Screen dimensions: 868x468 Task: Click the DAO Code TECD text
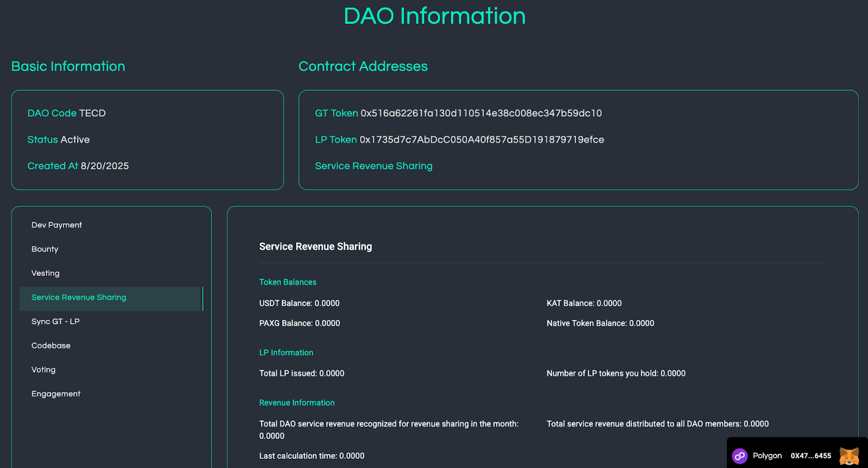tap(67, 113)
